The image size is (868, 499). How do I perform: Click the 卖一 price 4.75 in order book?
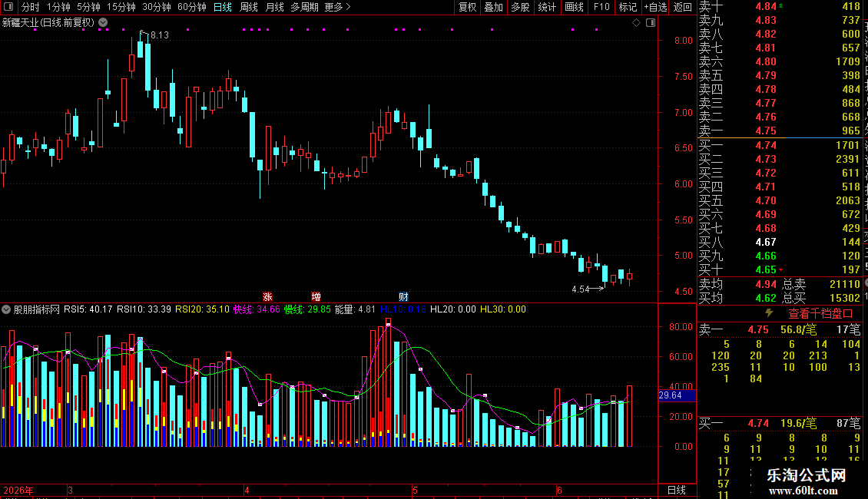click(766, 131)
